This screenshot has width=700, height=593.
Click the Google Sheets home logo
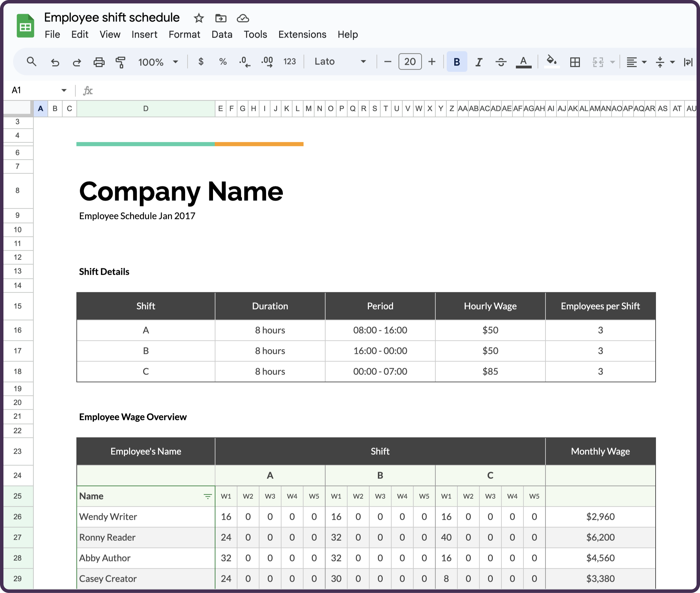pyautogui.click(x=25, y=26)
